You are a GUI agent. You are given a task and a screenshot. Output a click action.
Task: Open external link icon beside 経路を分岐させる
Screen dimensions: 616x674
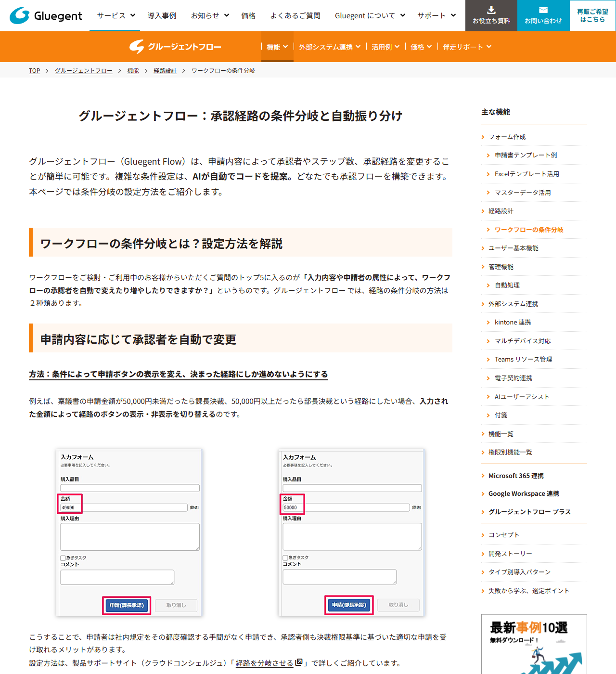click(299, 662)
